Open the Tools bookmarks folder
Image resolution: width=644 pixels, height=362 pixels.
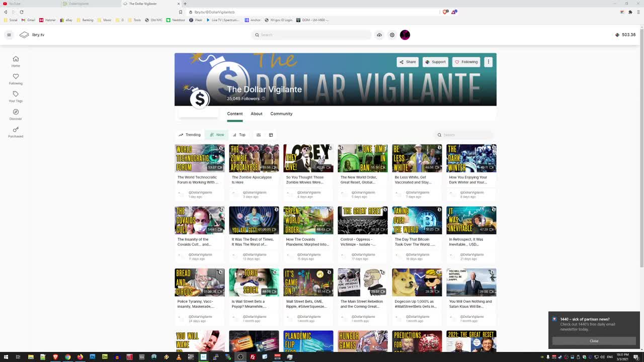point(134,20)
